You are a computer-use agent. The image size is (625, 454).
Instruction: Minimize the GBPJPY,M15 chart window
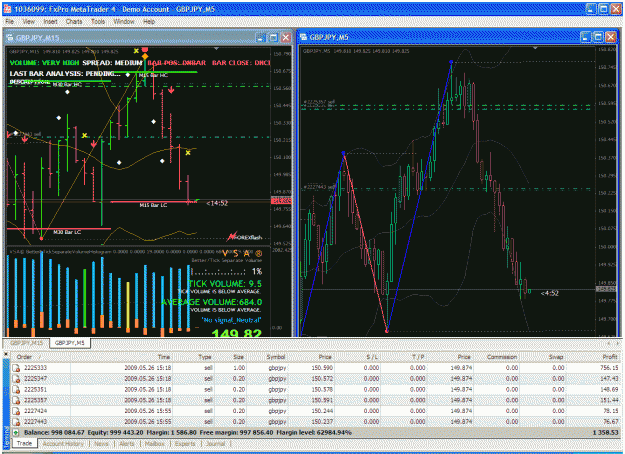(261, 37)
